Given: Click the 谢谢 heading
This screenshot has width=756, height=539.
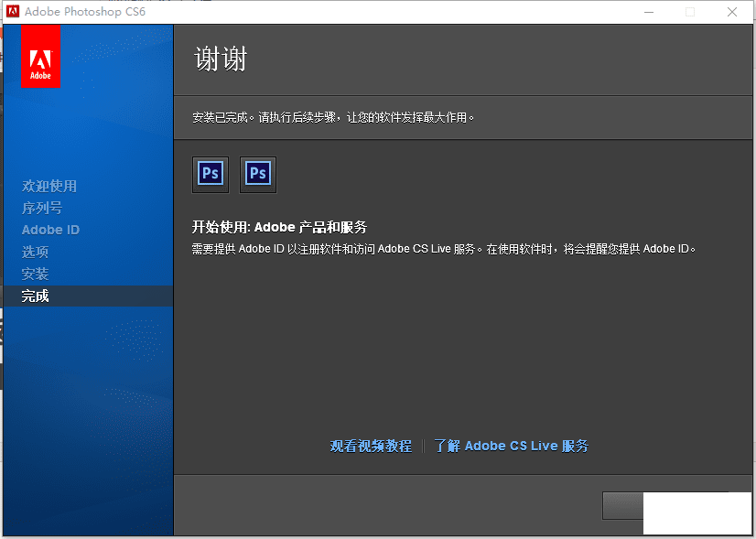Looking at the screenshot, I should click(x=221, y=59).
